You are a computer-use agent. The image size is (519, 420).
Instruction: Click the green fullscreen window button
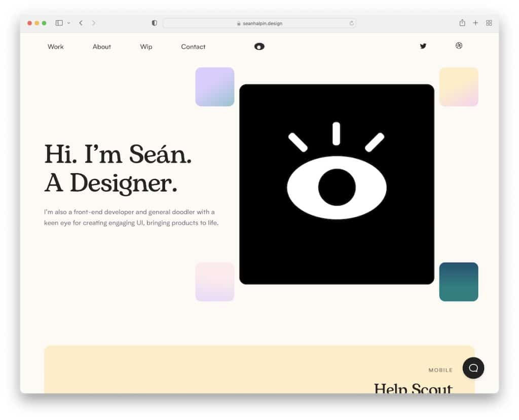click(44, 23)
